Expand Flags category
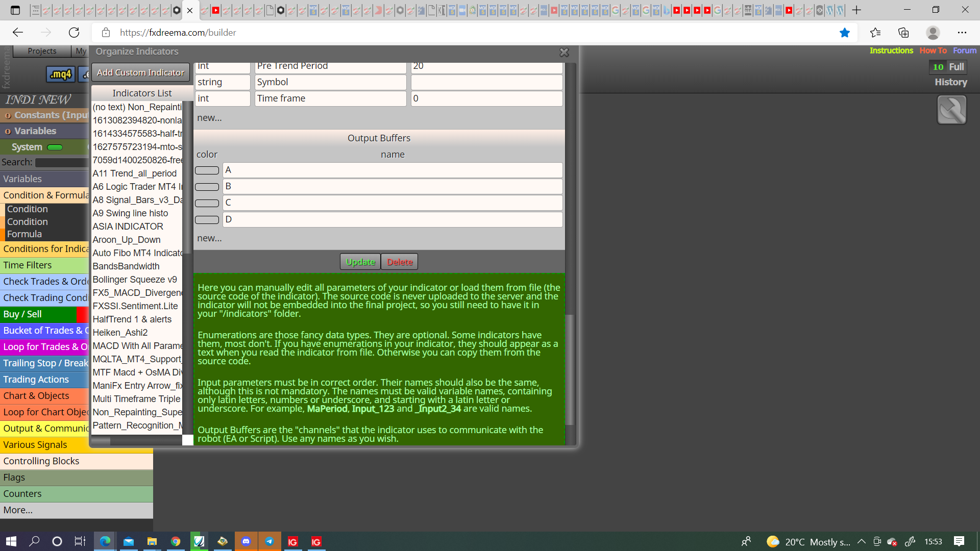980x551 pixels. [77, 478]
